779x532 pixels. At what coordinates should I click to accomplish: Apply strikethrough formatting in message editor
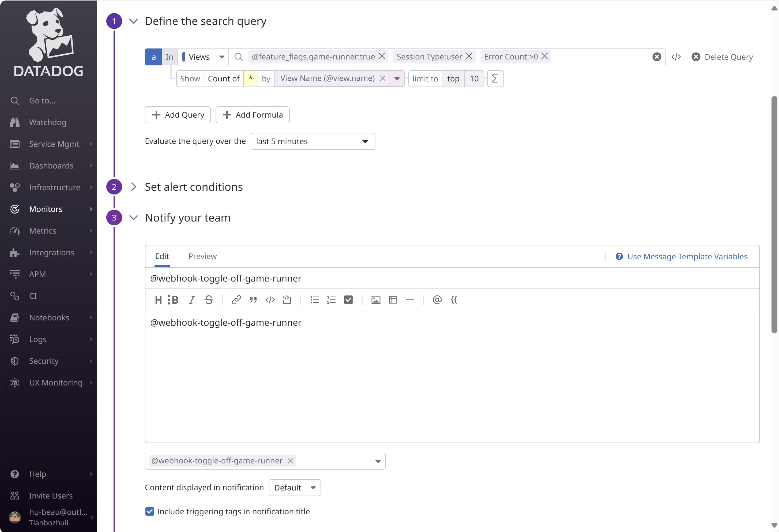[209, 300]
